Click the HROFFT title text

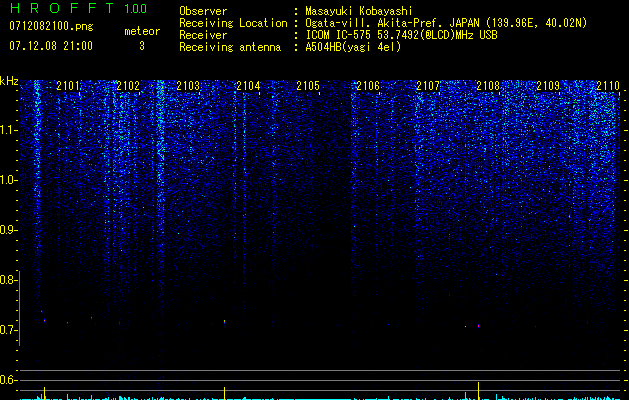(x=62, y=8)
